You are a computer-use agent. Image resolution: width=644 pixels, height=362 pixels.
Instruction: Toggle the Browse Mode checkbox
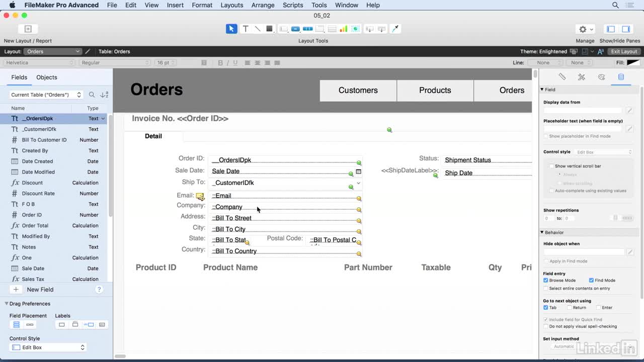pyautogui.click(x=546, y=280)
